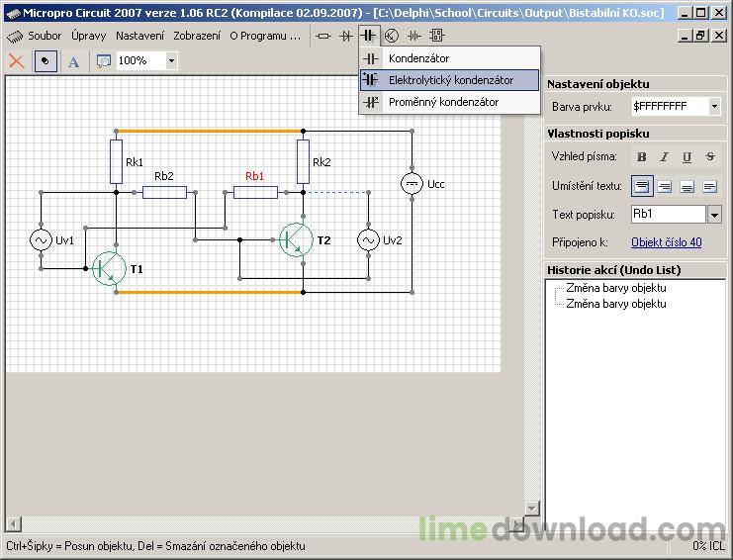Toggle italic font style for label
Image resolution: width=733 pixels, height=560 pixels.
point(665,156)
